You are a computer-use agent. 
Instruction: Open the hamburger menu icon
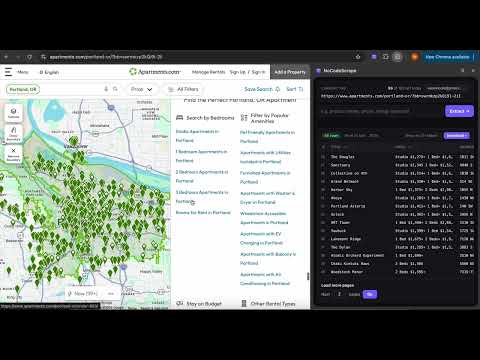pos(8,72)
